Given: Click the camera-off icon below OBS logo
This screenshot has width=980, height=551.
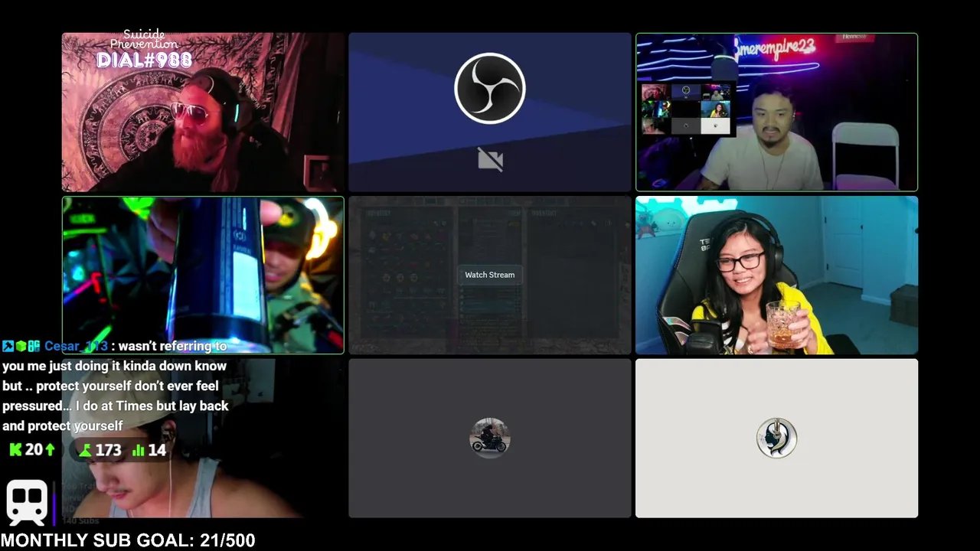Looking at the screenshot, I should (490, 159).
